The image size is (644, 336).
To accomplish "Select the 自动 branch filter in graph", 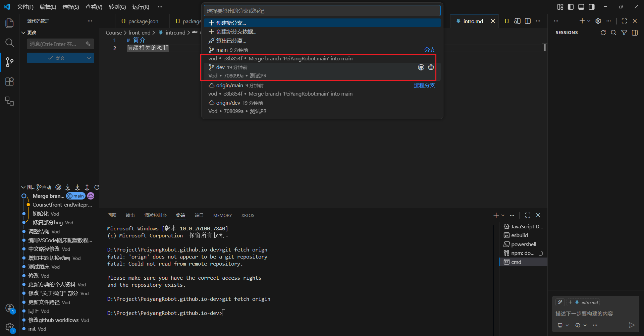I will (x=44, y=187).
